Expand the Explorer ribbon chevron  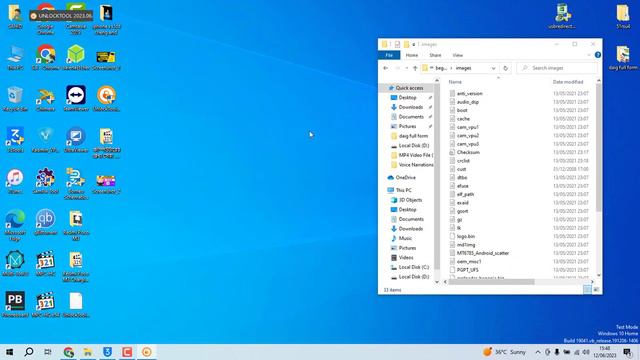coord(589,55)
